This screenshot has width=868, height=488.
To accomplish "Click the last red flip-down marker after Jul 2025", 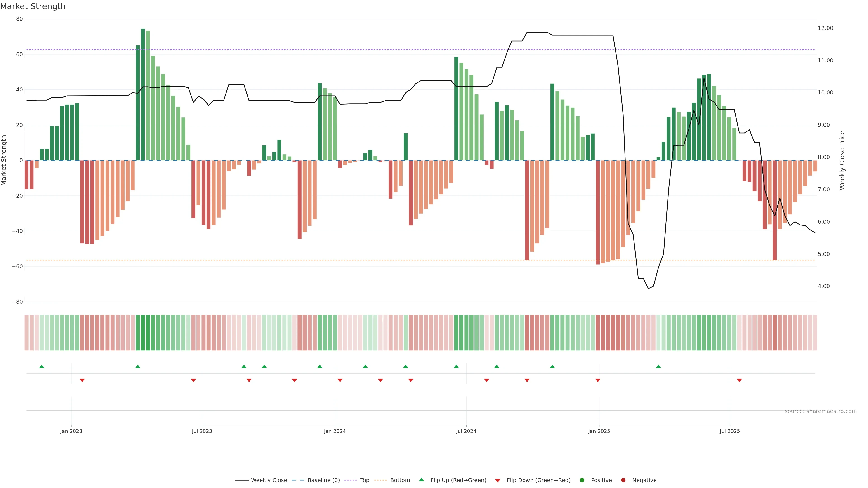I will 739,380.
